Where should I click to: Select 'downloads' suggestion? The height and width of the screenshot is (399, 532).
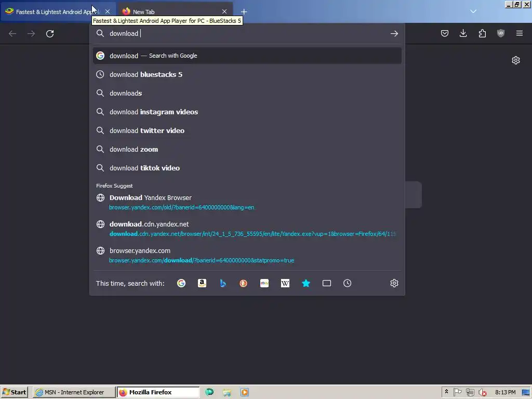(247, 94)
